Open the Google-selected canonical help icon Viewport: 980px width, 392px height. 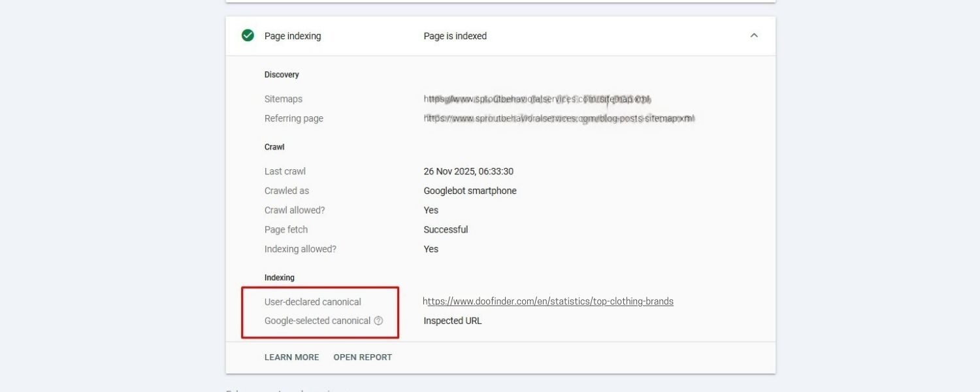pyautogui.click(x=378, y=321)
